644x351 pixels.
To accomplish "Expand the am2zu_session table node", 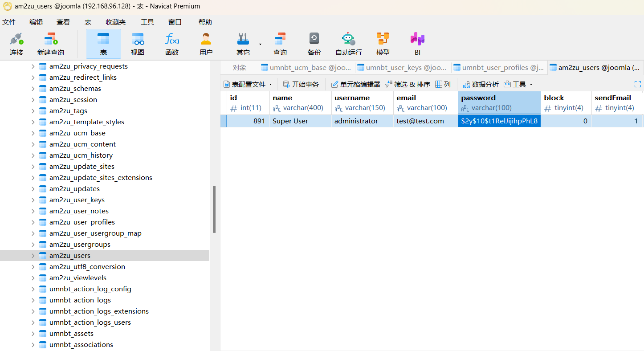I will point(33,100).
